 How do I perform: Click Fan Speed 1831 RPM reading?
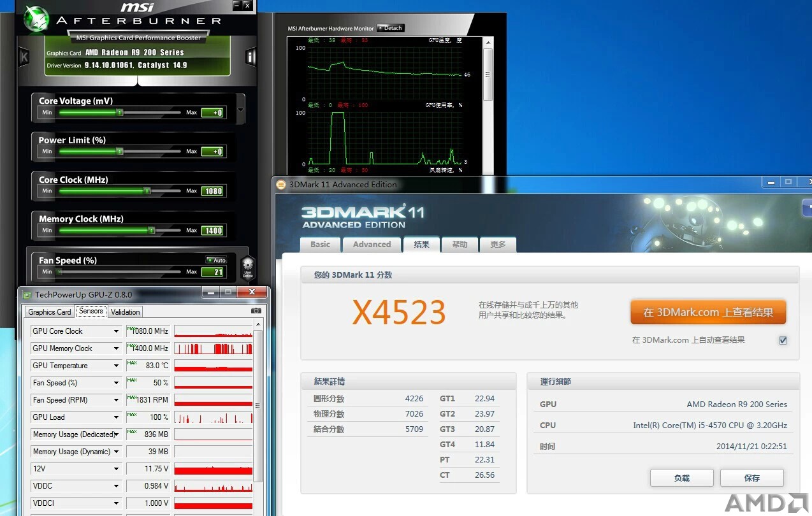tap(149, 400)
